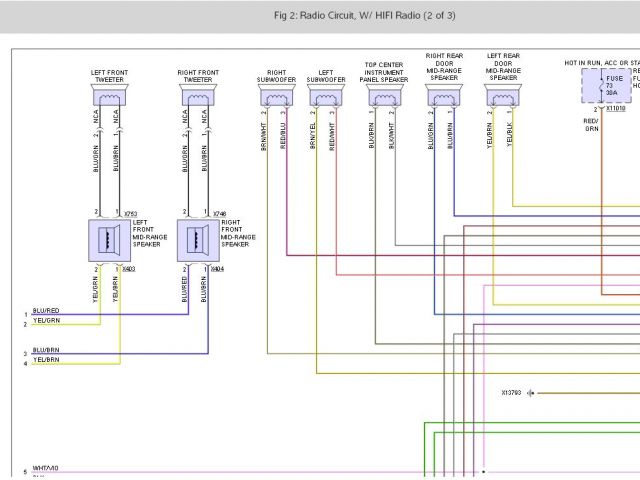The width and height of the screenshot is (640, 480).
Task: Select the WHT/VIO wire label at terminal 5
Action: (46, 469)
